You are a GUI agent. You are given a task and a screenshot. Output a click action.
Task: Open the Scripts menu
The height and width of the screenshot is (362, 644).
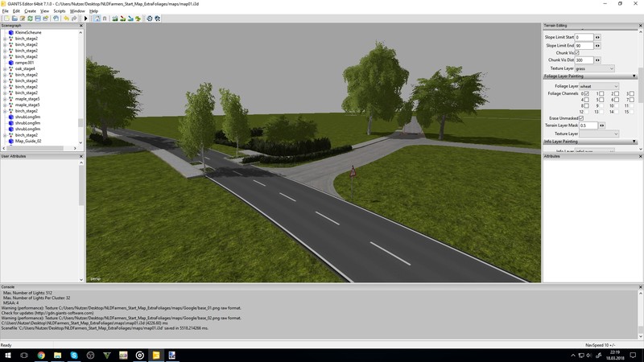click(x=60, y=11)
